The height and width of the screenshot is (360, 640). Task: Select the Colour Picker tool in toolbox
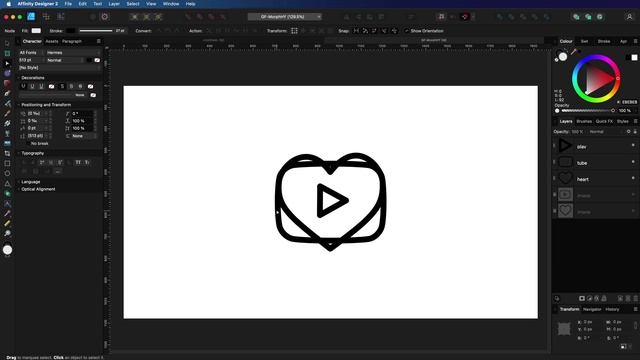[x=7, y=213]
